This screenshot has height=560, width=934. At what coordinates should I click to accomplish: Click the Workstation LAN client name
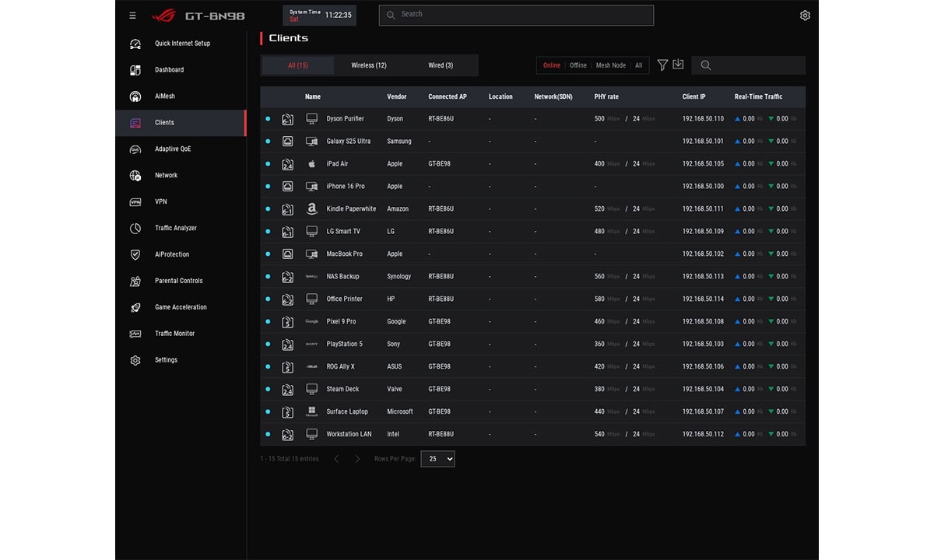click(349, 435)
